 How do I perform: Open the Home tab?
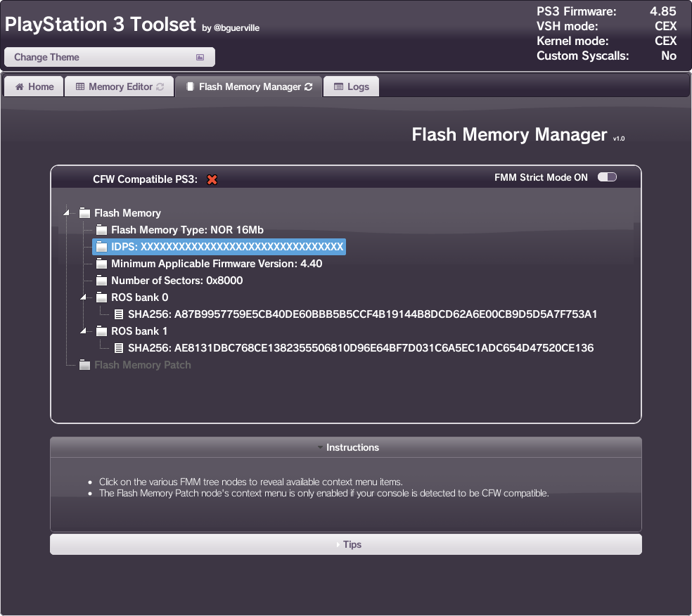pyautogui.click(x=34, y=86)
